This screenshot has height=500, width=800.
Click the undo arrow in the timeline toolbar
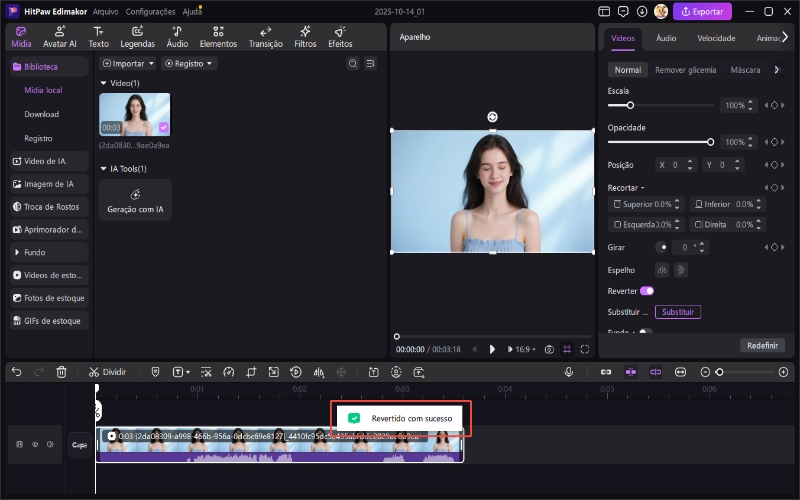tap(16, 372)
